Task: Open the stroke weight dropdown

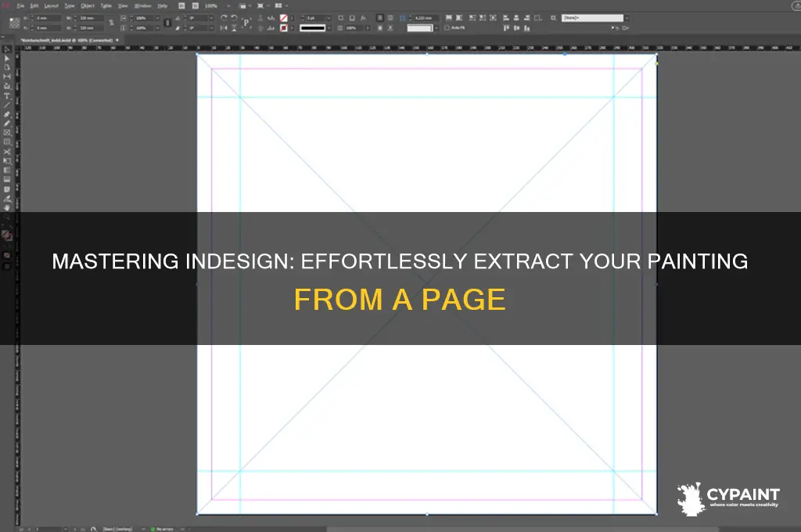Action: tap(329, 18)
